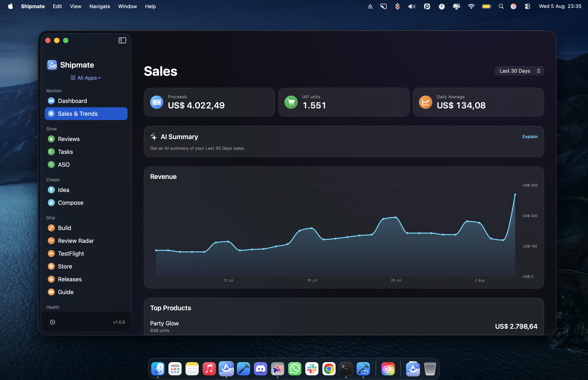This screenshot has width=588, height=380.
Task: Click the US$ 2.798,64 product revenue value
Action: 516,326
